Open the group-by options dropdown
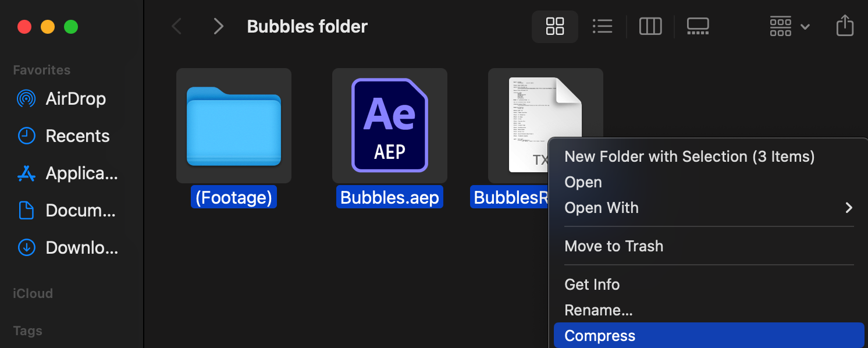 point(789,26)
